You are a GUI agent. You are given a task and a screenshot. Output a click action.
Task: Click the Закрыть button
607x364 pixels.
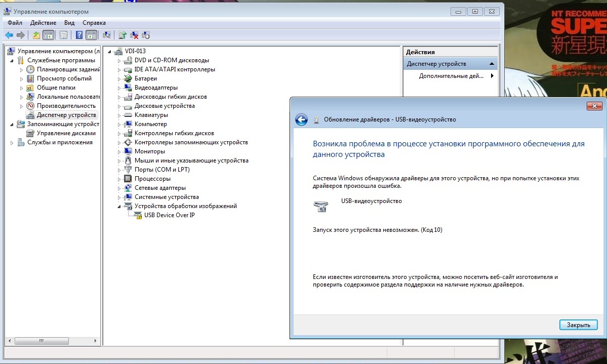point(578,325)
